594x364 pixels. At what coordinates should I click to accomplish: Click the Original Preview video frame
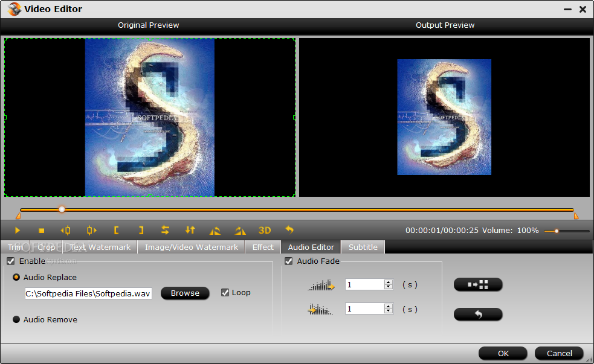pos(150,117)
